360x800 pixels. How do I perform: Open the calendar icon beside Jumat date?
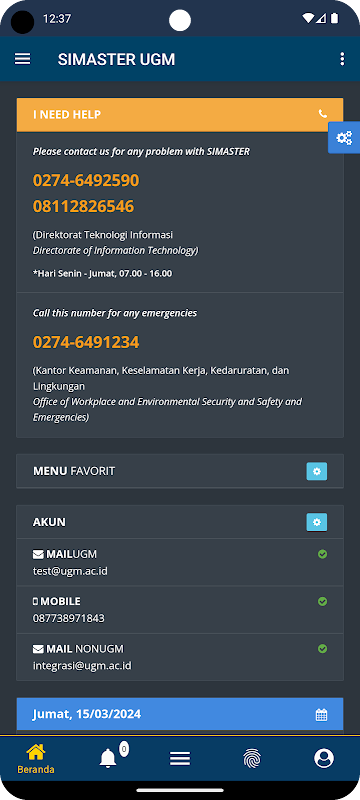click(x=321, y=715)
